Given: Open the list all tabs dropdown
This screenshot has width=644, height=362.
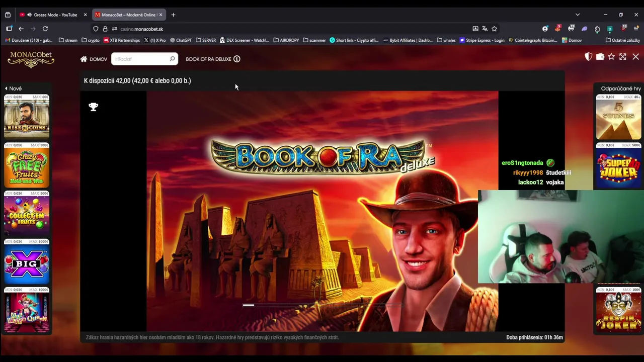Looking at the screenshot, I should (578, 15).
